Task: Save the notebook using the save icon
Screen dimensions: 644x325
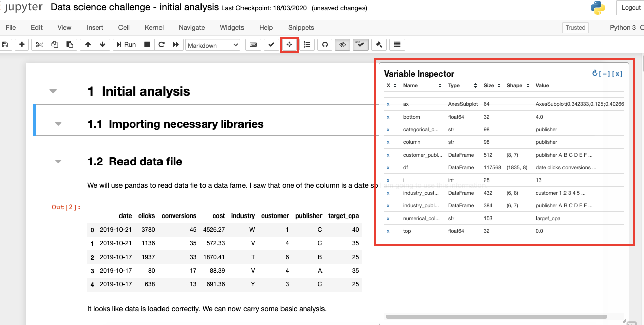Action: (5, 45)
